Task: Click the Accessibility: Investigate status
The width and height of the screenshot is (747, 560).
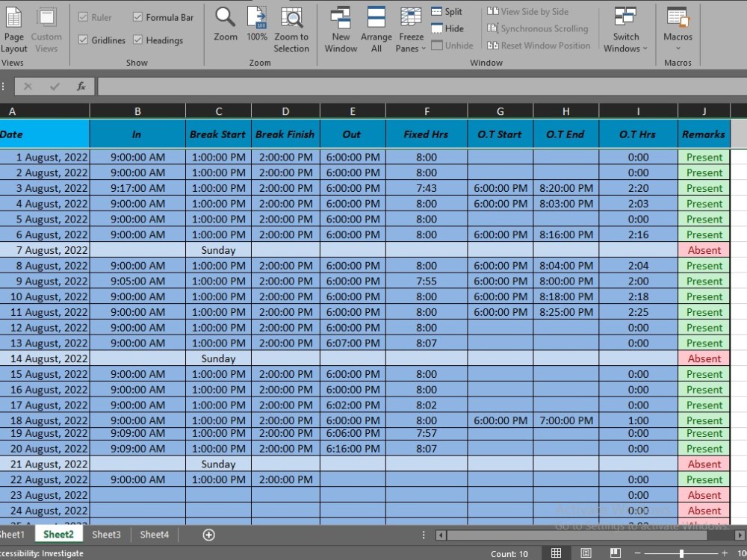Action: (41, 553)
